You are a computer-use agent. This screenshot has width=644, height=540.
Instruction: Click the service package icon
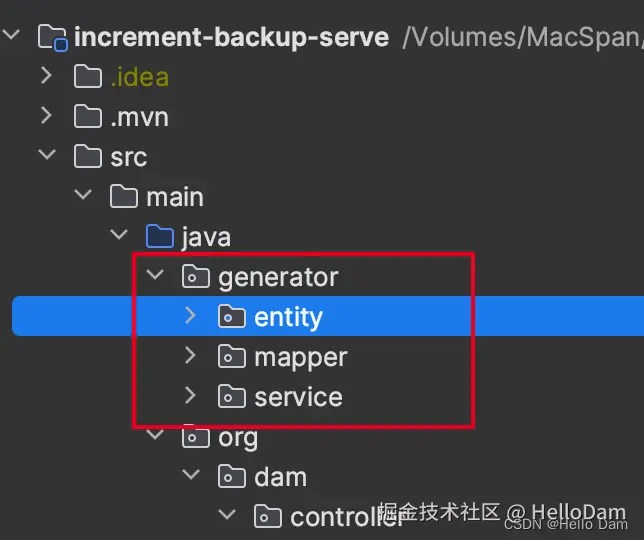point(231,397)
